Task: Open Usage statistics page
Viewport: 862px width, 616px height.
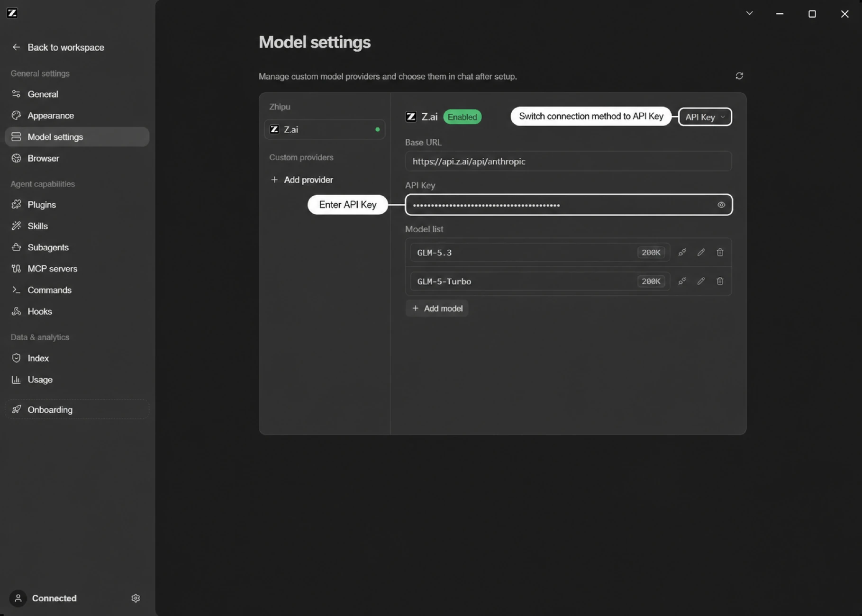Action: (x=77, y=379)
